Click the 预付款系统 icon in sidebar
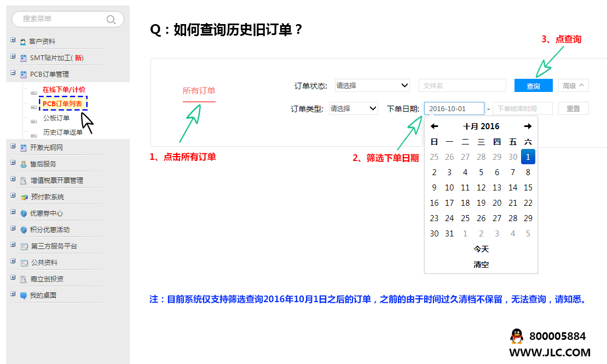 [24, 197]
